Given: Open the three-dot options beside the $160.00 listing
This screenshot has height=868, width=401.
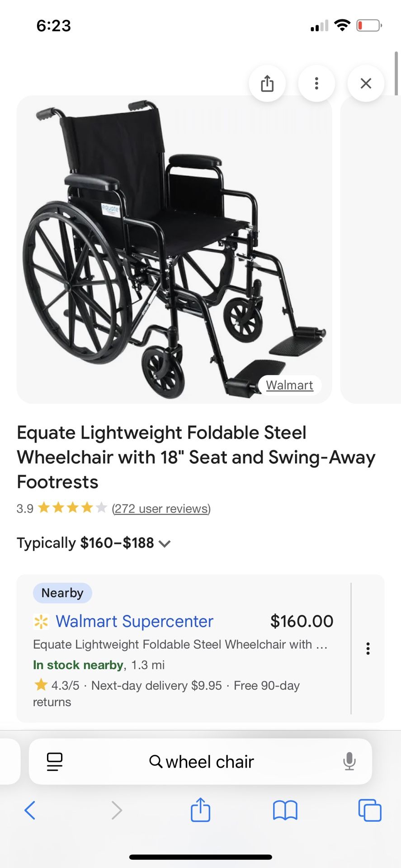Looking at the screenshot, I should point(368,648).
